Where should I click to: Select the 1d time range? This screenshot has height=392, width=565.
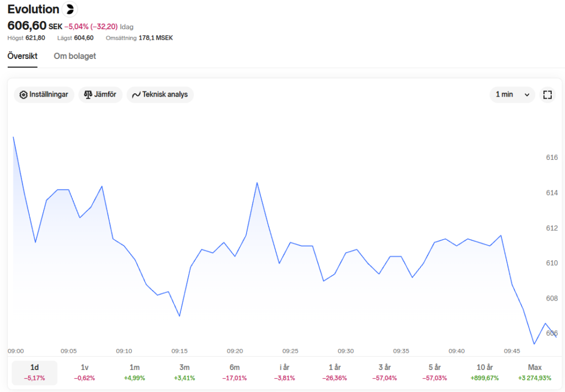point(34,373)
